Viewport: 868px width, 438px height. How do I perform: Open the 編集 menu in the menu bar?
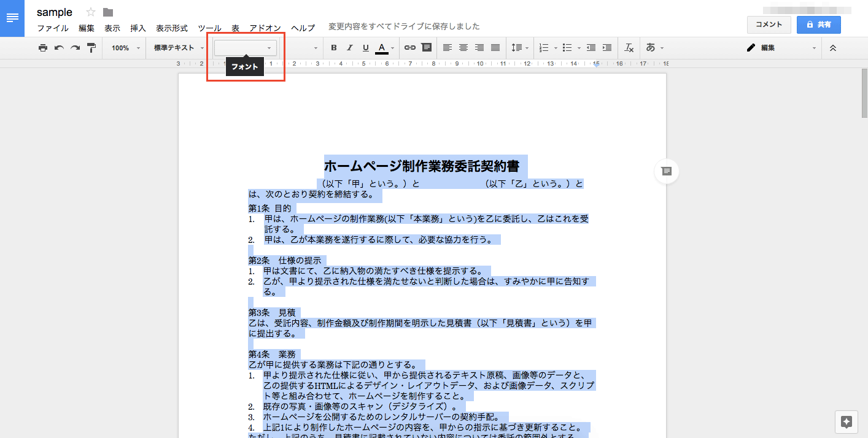pos(87,28)
